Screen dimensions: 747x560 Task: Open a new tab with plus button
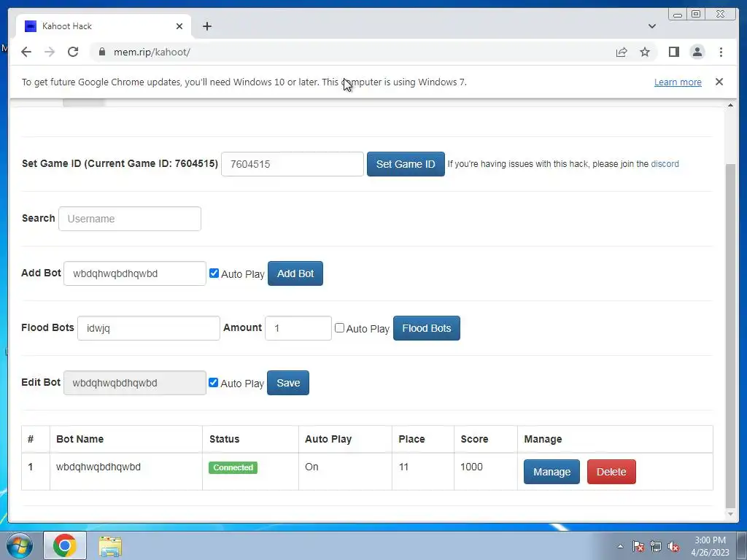(x=206, y=26)
